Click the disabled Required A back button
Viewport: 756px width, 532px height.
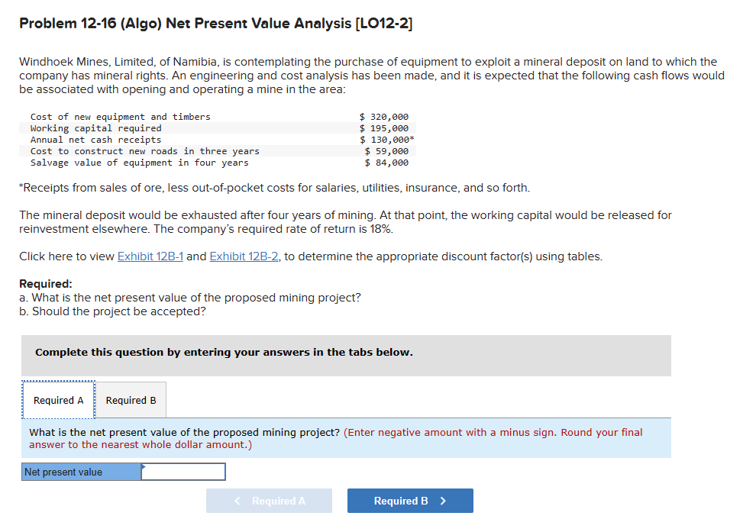269,500
